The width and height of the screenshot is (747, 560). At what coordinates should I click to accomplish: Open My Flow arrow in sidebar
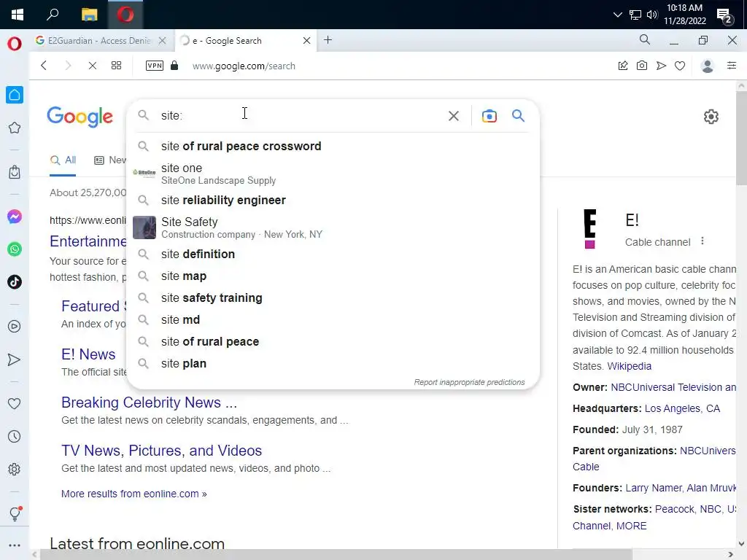(15, 359)
